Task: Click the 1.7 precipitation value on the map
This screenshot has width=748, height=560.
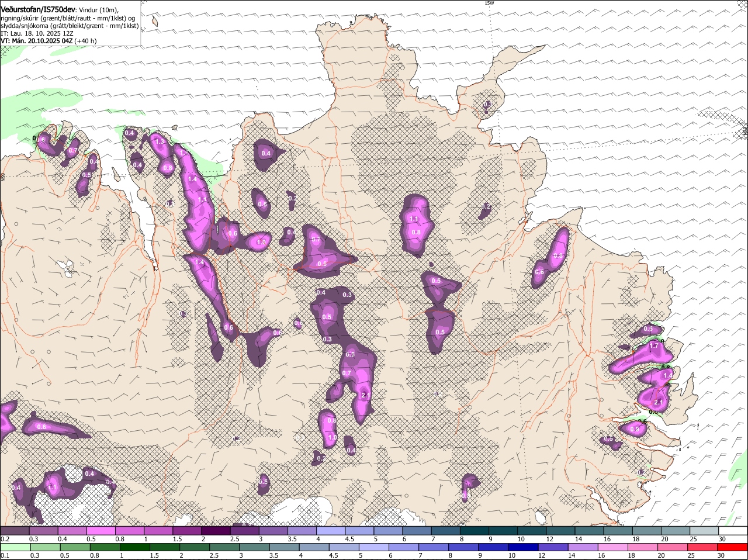Action: point(653,346)
